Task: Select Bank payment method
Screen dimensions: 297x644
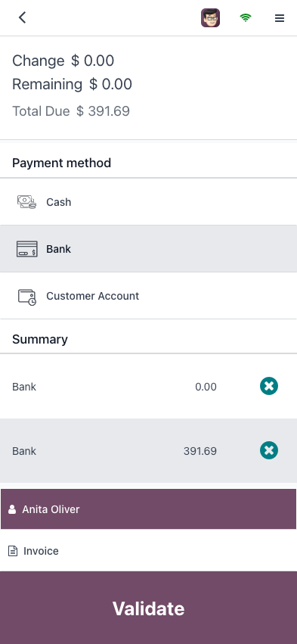Action: [148, 249]
